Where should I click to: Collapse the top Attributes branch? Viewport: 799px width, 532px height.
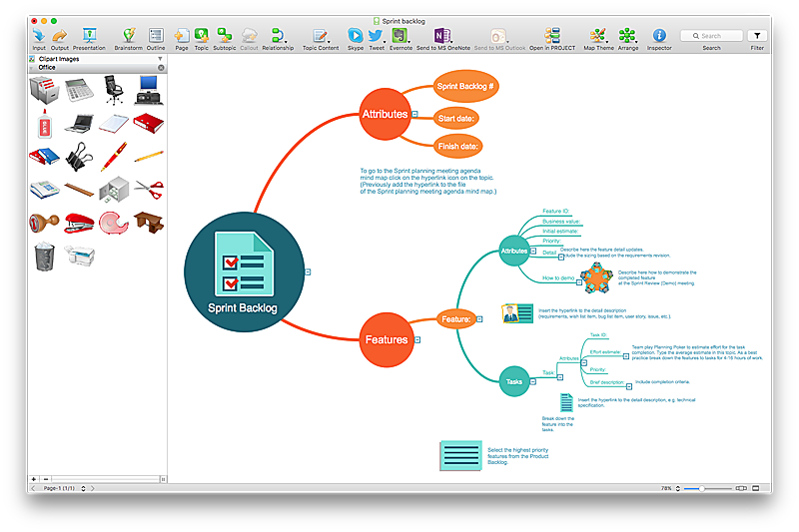pyautogui.click(x=414, y=115)
